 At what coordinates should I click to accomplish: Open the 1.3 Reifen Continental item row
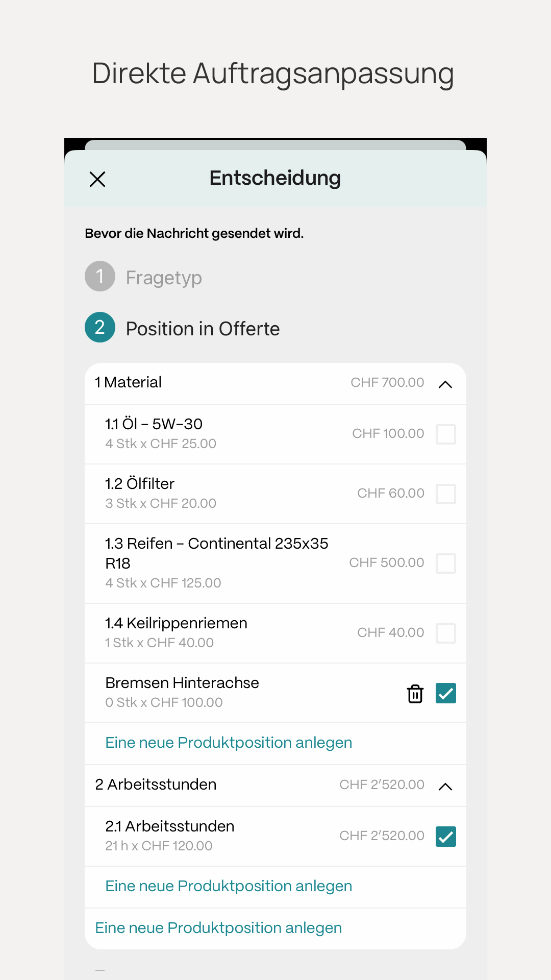(217, 553)
